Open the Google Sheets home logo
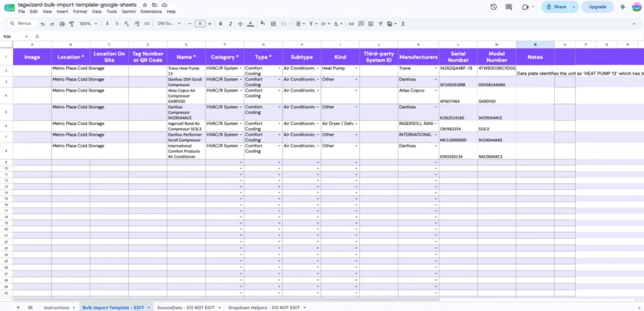The width and height of the screenshot is (644, 311). 9,7
